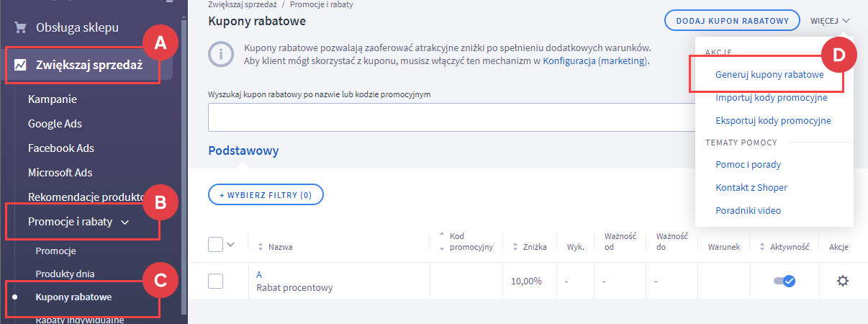Screen dimensions: 868x324
Task: Open Google Ads in the sidebar
Action: click(55, 124)
